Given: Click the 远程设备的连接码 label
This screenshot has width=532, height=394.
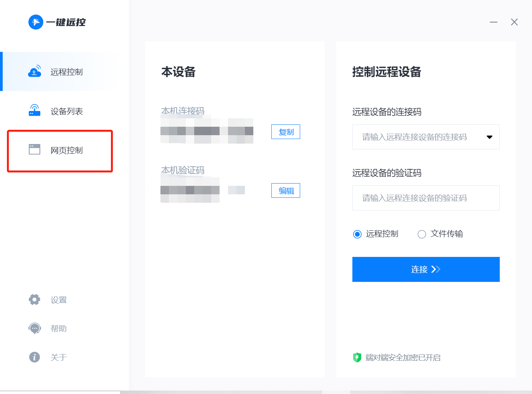Looking at the screenshot, I should pos(387,112).
